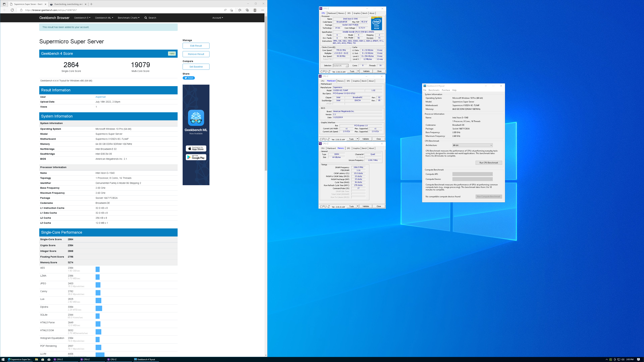The image size is (644, 362).
Task: Close the Supermicro Super Server tab
Action: click(x=45, y=4)
